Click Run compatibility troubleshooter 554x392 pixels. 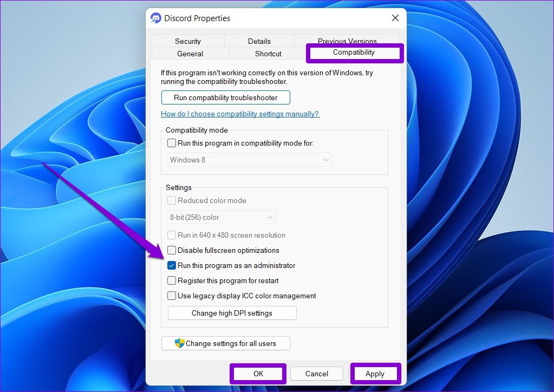(x=225, y=97)
